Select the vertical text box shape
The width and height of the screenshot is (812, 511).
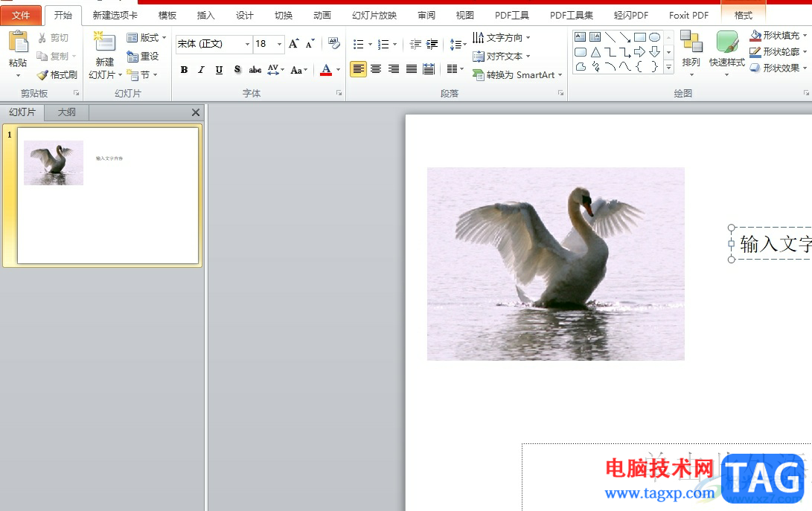[595, 37]
